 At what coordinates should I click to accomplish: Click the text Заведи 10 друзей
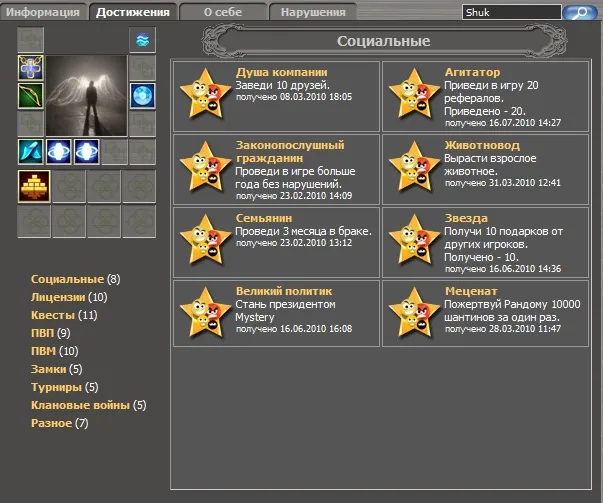283,85
